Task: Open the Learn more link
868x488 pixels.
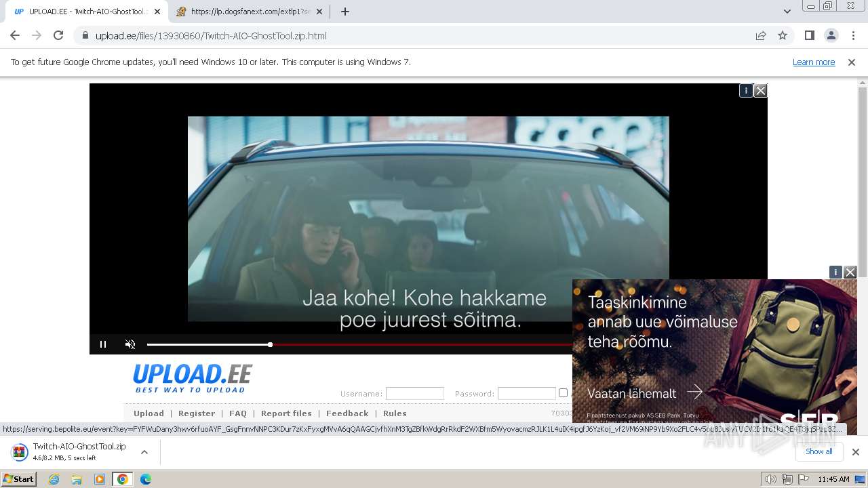Action: (814, 62)
